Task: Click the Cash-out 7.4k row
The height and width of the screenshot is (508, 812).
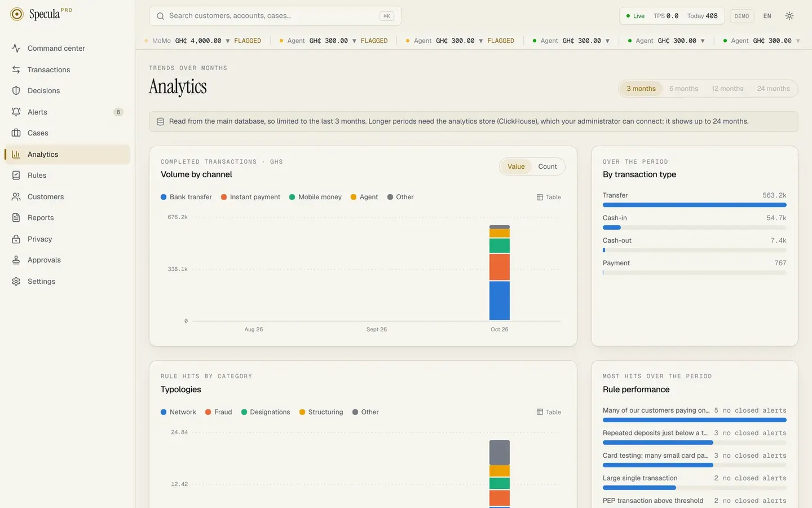Action: pyautogui.click(x=695, y=244)
